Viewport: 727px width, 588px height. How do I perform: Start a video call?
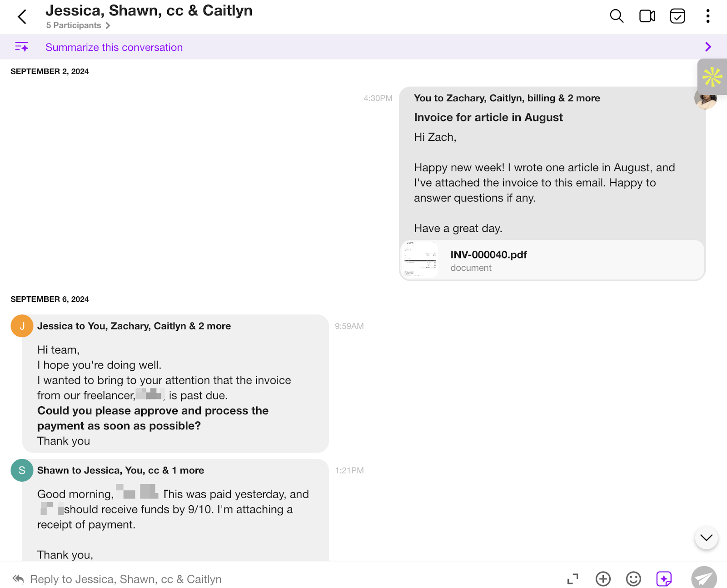(x=647, y=16)
